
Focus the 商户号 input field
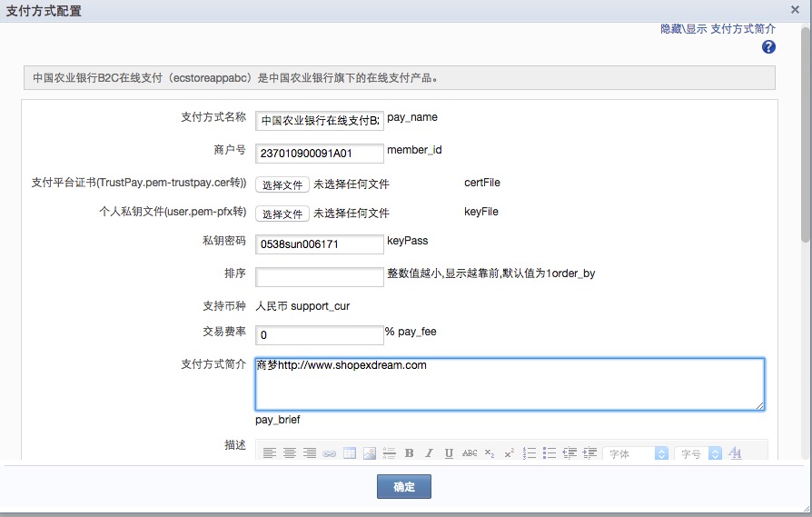click(x=320, y=154)
